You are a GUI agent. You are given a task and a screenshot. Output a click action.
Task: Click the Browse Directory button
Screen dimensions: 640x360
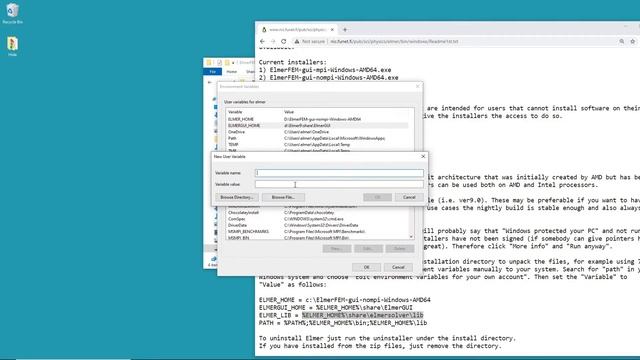(237, 197)
